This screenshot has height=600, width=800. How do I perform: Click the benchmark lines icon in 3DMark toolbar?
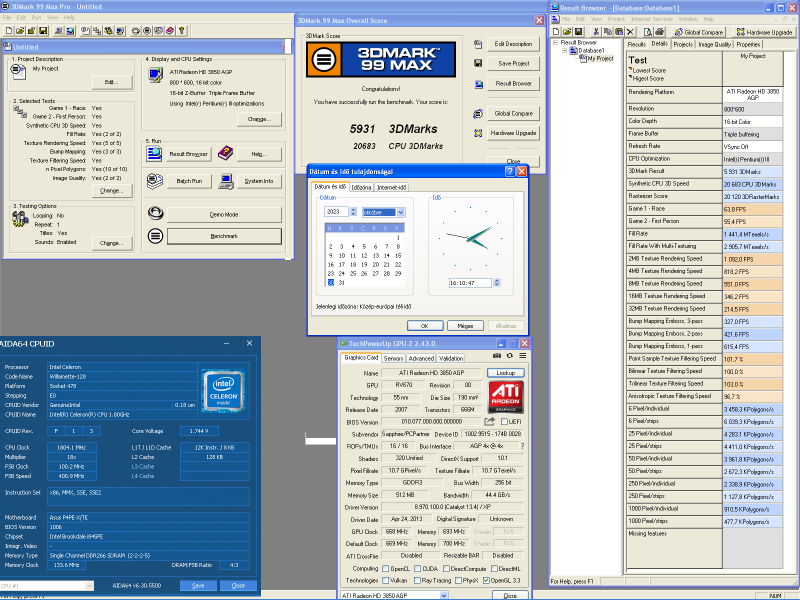[x=147, y=31]
